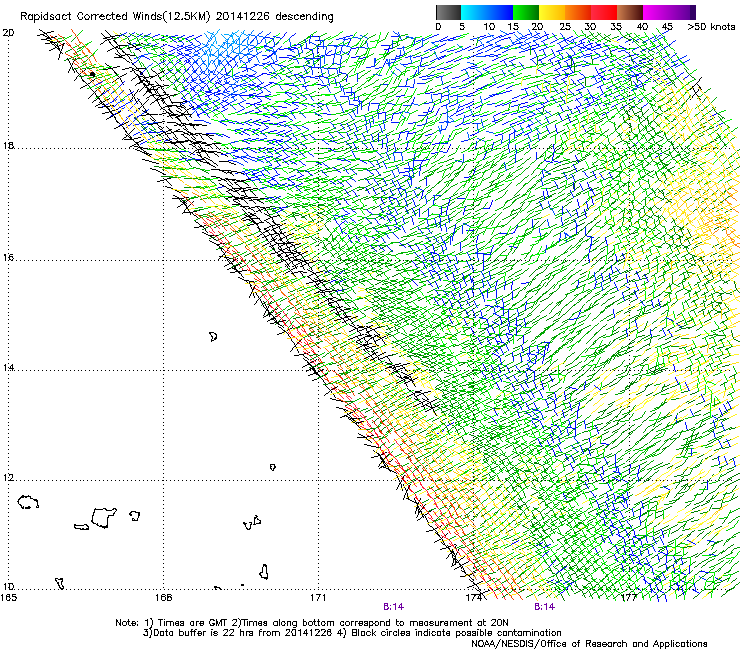This screenshot has height=650, width=740.
Task: Click the latitude label 14
Action: (x=8, y=368)
